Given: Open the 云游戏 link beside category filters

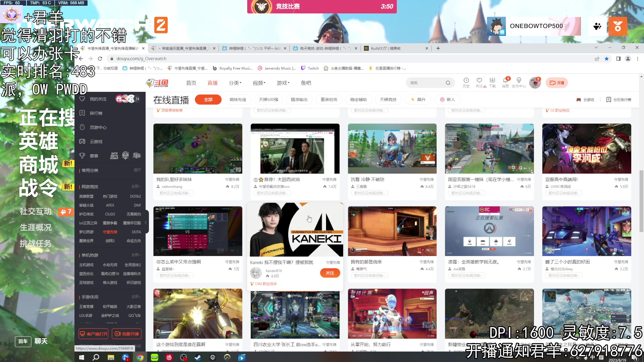Looking at the screenshot, I should [x=585, y=100].
